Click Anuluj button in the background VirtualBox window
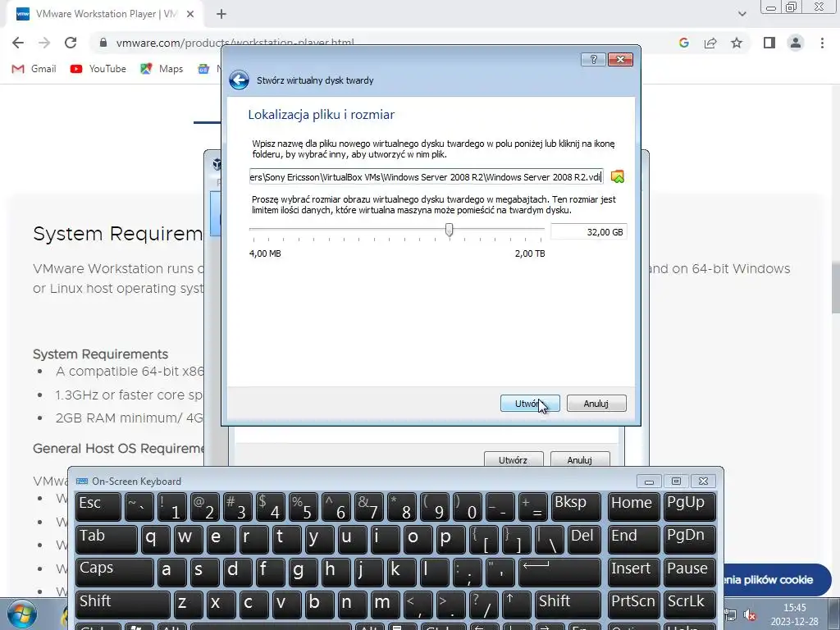This screenshot has height=630, width=840. coord(580,459)
